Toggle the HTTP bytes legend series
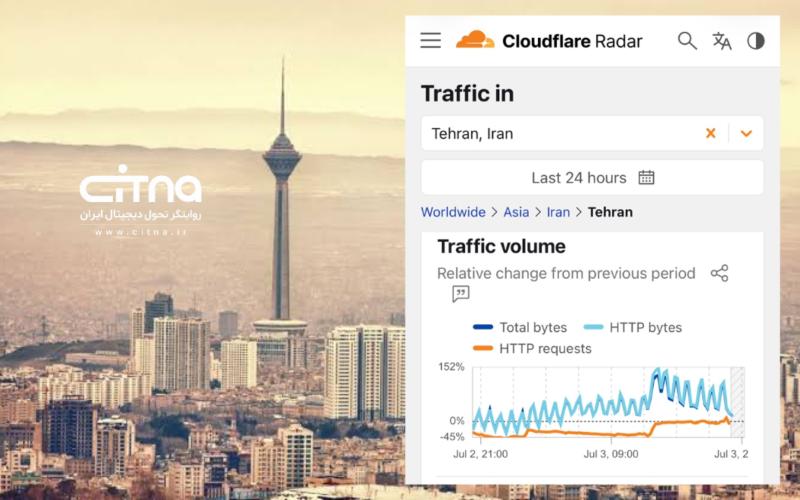This screenshot has width=800, height=500. tap(633, 328)
